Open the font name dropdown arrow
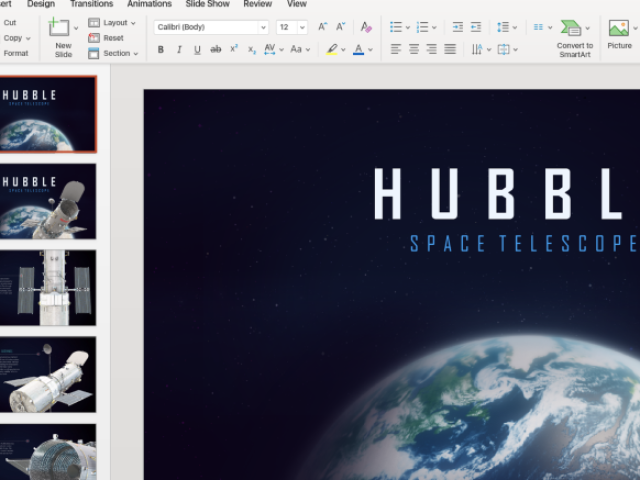This screenshot has height=480, width=640. pyautogui.click(x=263, y=27)
